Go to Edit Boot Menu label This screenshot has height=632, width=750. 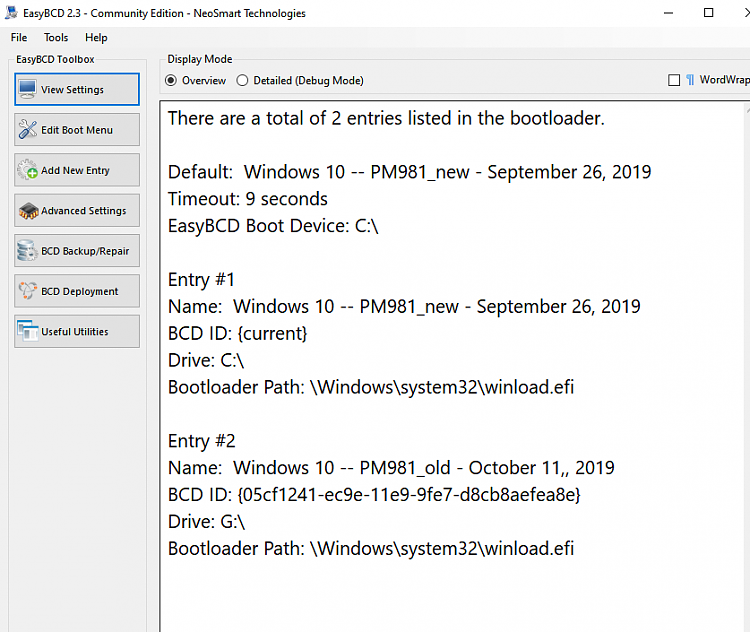pos(77,130)
